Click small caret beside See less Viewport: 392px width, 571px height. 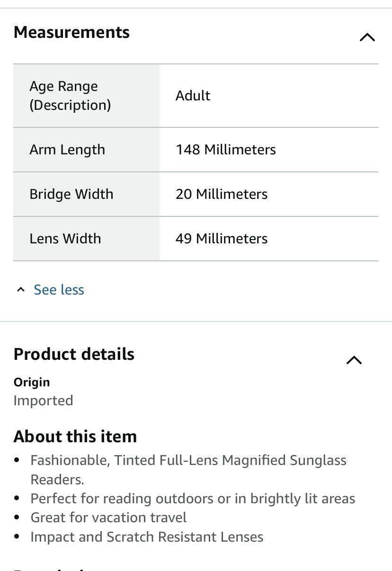point(20,290)
